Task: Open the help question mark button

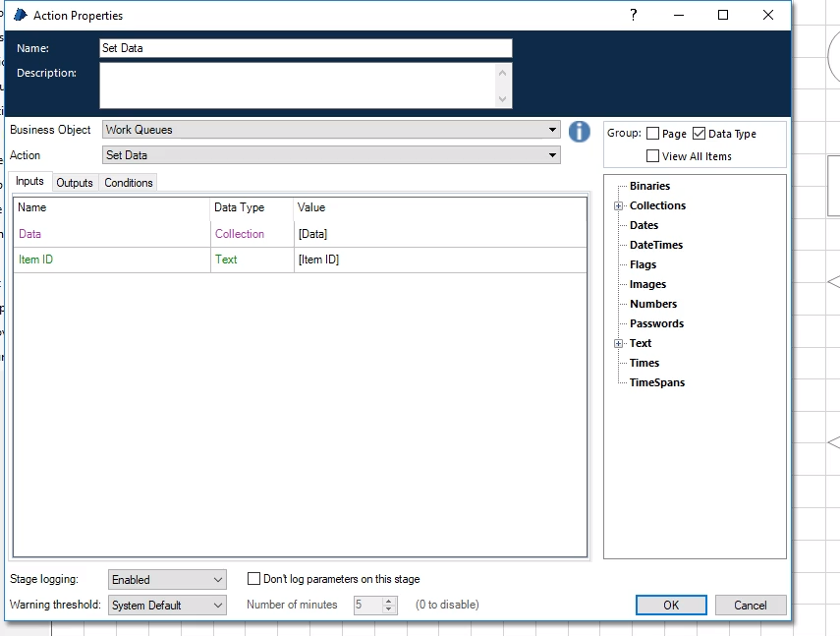Action: coord(634,15)
